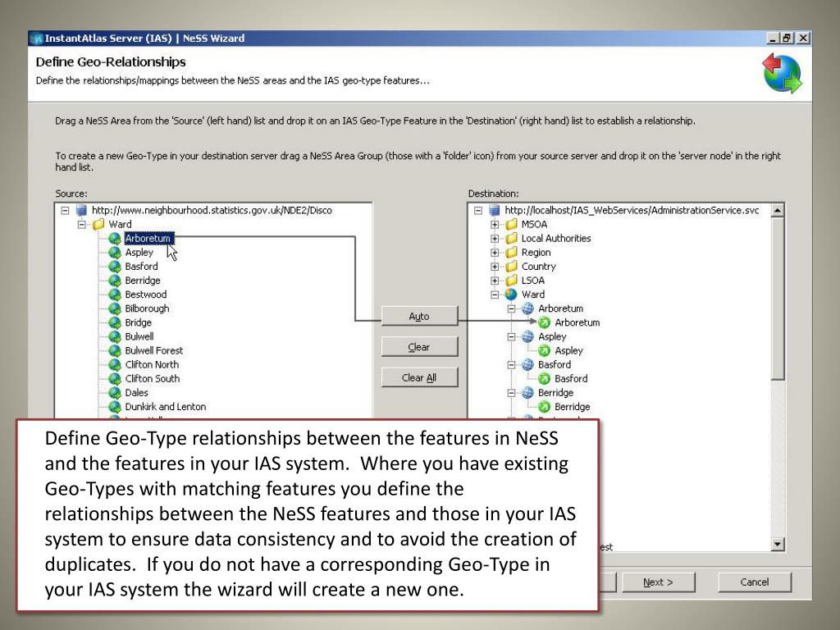Image resolution: width=840 pixels, height=630 pixels.
Task: Click the Clifton South globe icon
Action: click(x=115, y=378)
